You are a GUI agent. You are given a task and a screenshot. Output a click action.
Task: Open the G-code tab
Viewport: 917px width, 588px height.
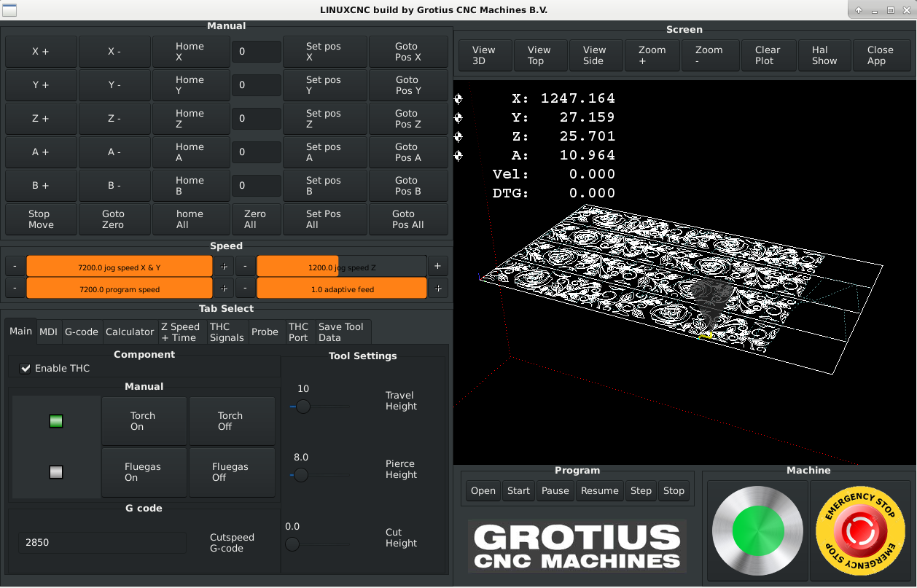(82, 332)
